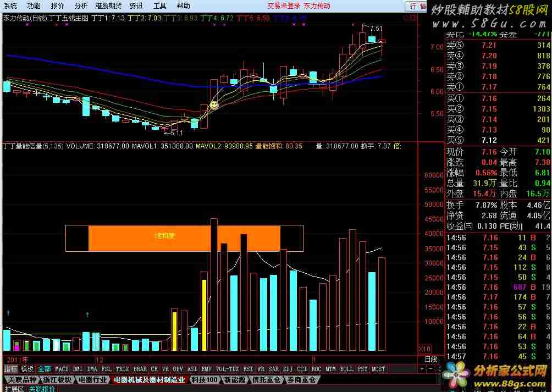Open the 报价 menu

[57, 5]
